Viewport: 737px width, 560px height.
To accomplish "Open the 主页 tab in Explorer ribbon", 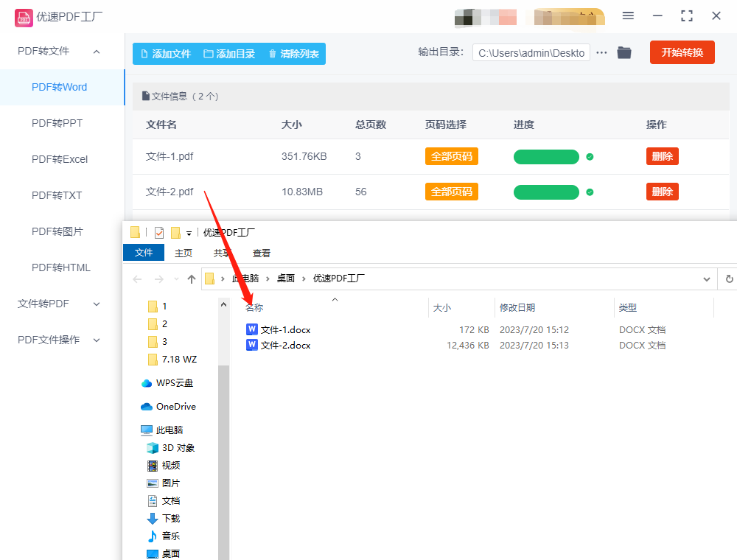I will tap(184, 253).
